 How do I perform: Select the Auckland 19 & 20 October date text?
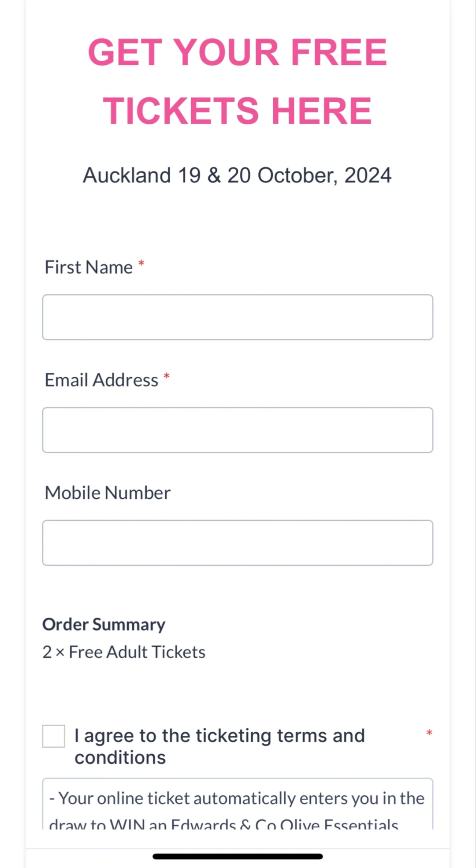point(237,175)
